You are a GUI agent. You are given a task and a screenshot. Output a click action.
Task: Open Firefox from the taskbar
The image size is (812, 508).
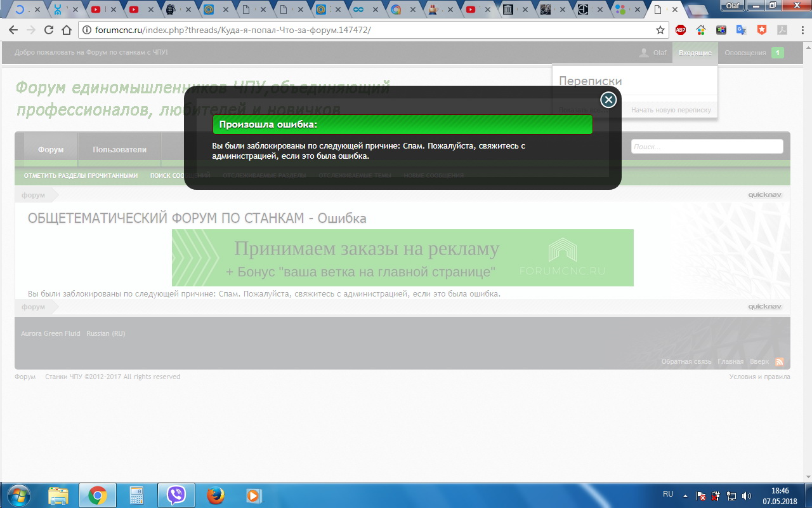(216, 495)
